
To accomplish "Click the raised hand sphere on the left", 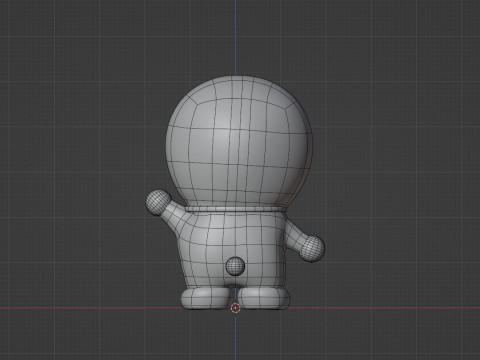I will coord(158,202).
